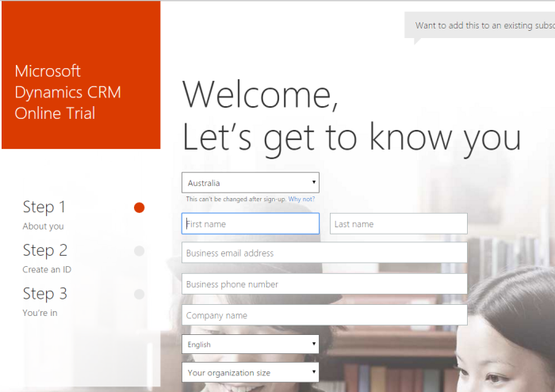Click the Microsoft Dynamics CRM Online Trial tile
Image resolution: width=555 pixels, height=392 pixels.
coord(81,75)
